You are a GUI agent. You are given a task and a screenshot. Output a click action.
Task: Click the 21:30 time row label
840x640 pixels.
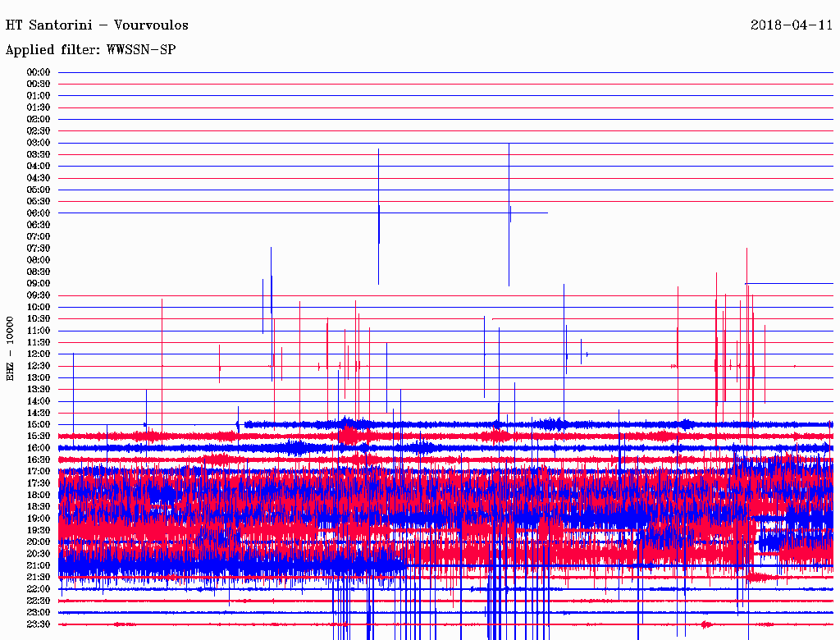39,577
